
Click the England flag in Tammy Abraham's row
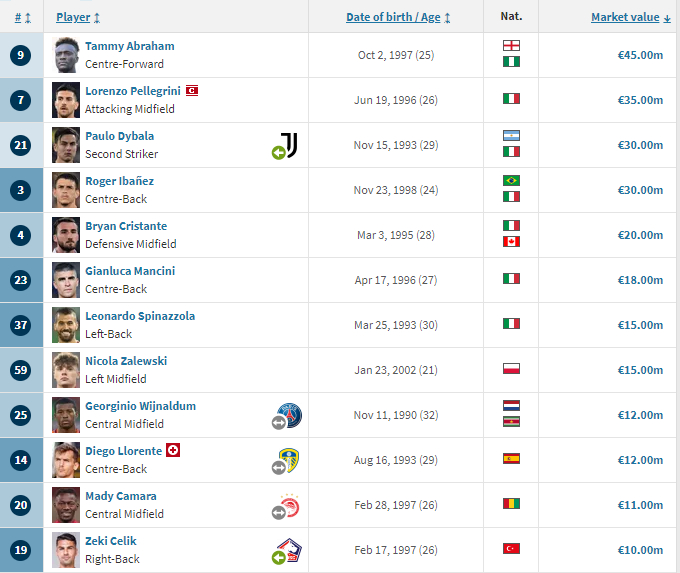(x=511, y=46)
